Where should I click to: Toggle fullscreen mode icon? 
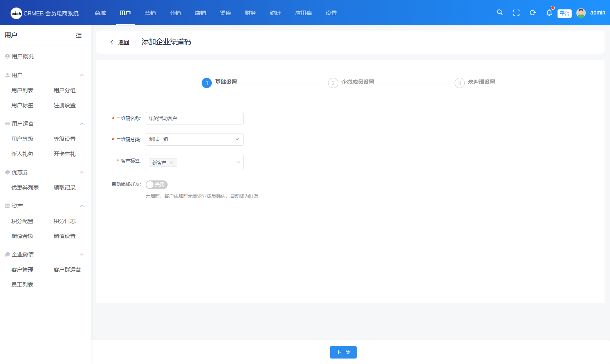point(516,13)
